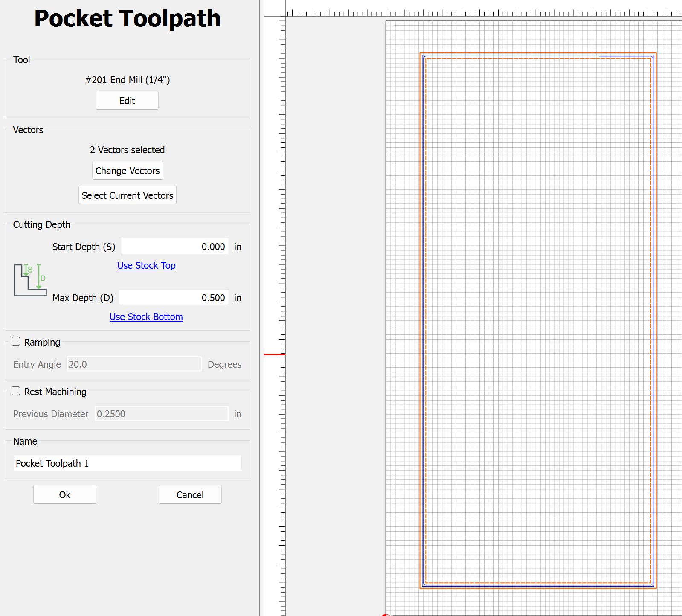
Task: Click the Previous Diameter field
Action: pyautogui.click(x=161, y=414)
